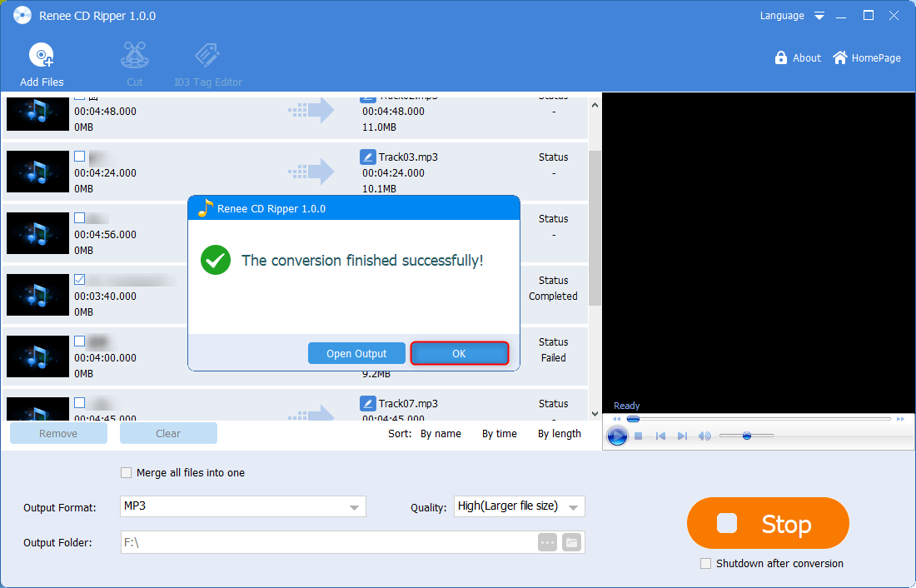Image resolution: width=916 pixels, height=588 pixels.
Task: Click the Add Files disc icon
Action: coord(42,56)
